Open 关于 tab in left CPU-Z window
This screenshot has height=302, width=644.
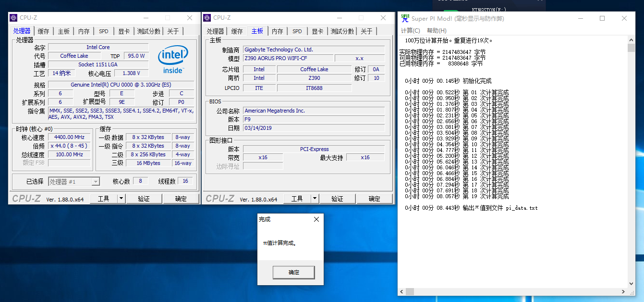173,31
